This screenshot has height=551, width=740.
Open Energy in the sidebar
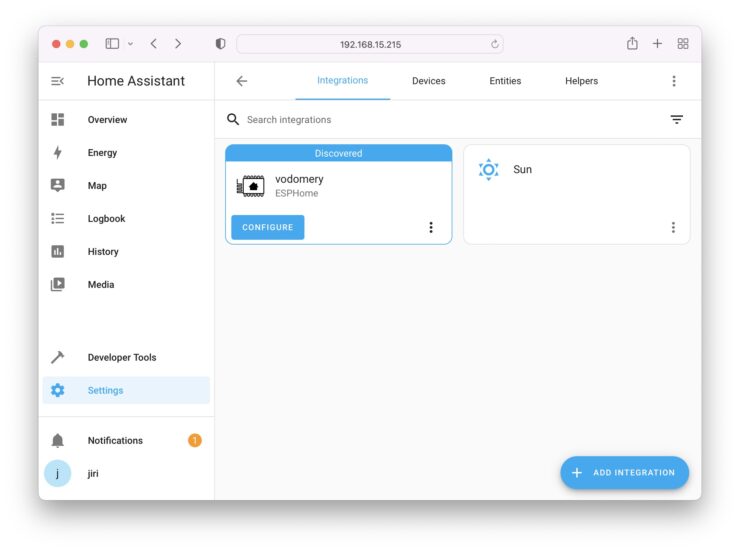126,152
